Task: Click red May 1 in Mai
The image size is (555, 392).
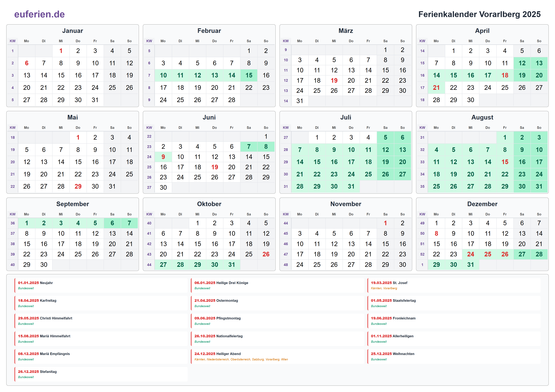Action: 78,137
